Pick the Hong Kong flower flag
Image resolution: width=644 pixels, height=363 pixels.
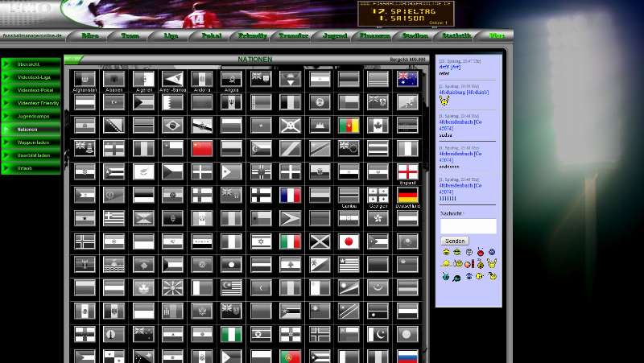(378, 218)
